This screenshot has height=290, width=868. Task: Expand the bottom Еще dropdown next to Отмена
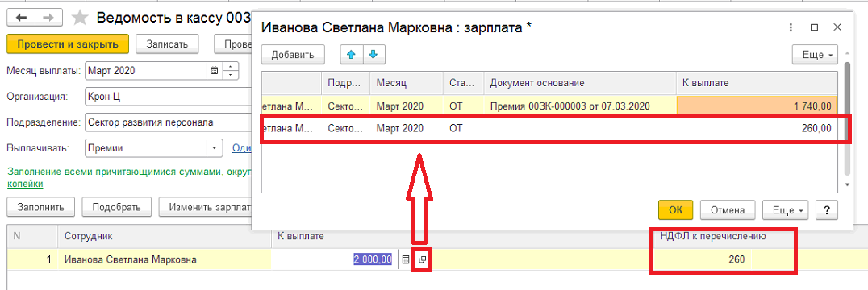pos(786,210)
